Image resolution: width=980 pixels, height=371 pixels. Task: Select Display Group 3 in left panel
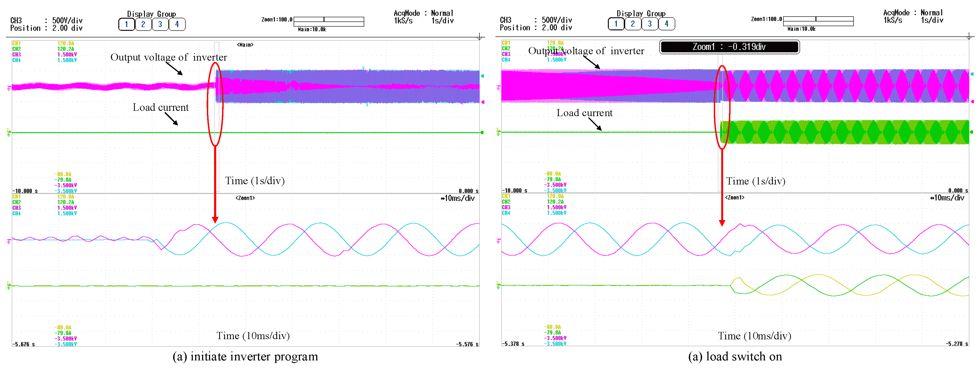click(160, 24)
